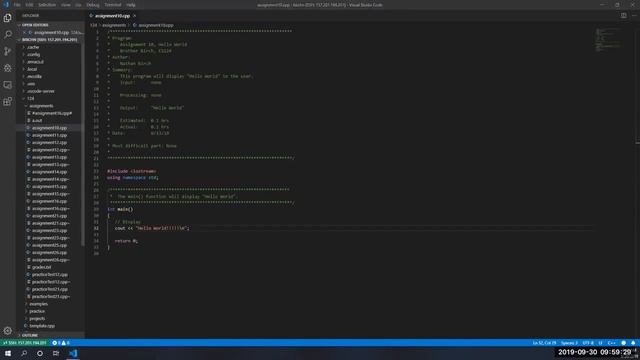Open the Terminal menu
The width and height of the screenshot is (640, 360).
(x=113, y=5)
